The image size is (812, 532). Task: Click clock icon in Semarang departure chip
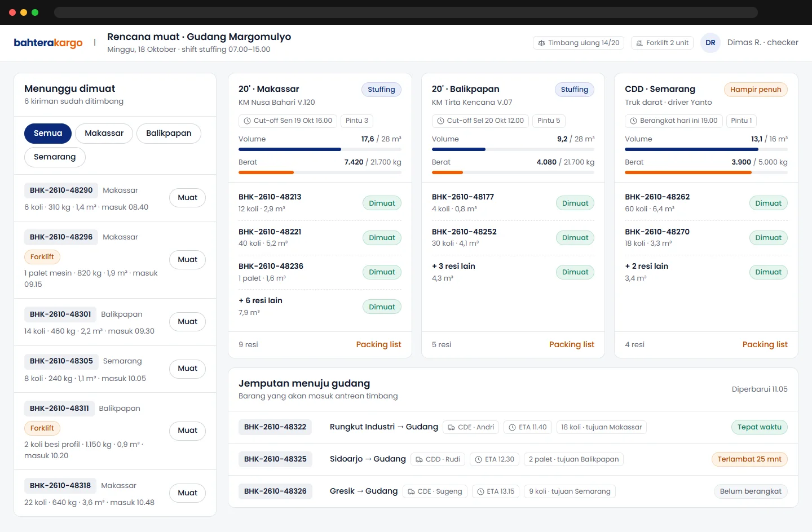click(x=633, y=121)
